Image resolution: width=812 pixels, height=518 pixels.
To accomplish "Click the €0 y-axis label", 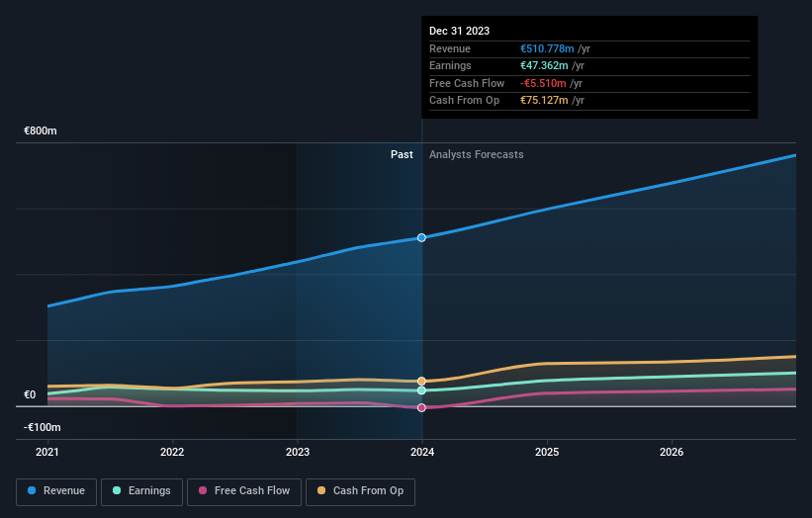I will pyautogui.click(x=30, y=394).
